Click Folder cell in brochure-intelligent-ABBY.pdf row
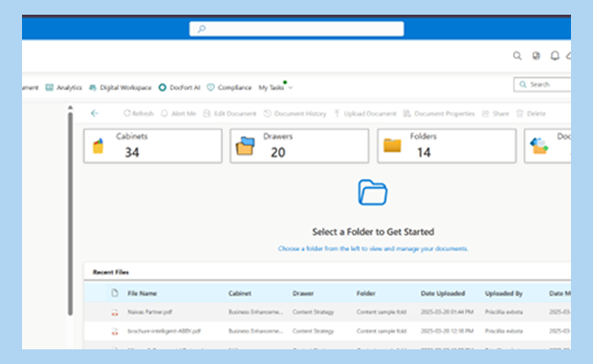The height and width of the screenshot is (364, 593). [x=382, y=331]
